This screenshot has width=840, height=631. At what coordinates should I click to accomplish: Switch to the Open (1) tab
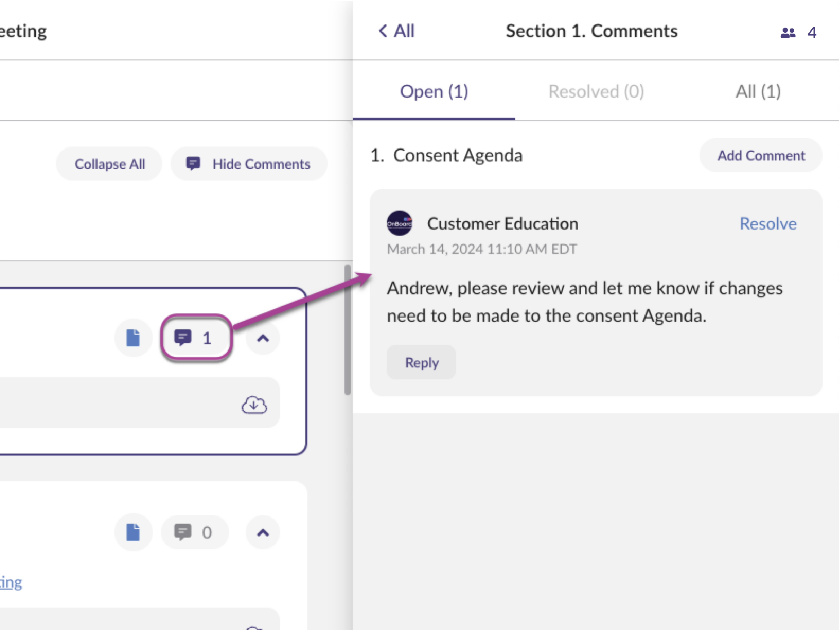(x=434, y=91)
